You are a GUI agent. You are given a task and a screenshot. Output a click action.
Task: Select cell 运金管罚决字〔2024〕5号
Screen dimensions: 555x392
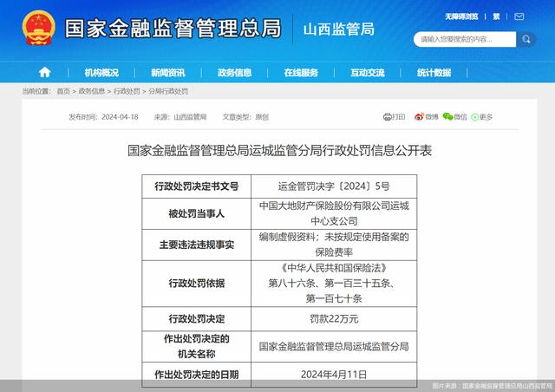tap(334, 186)
